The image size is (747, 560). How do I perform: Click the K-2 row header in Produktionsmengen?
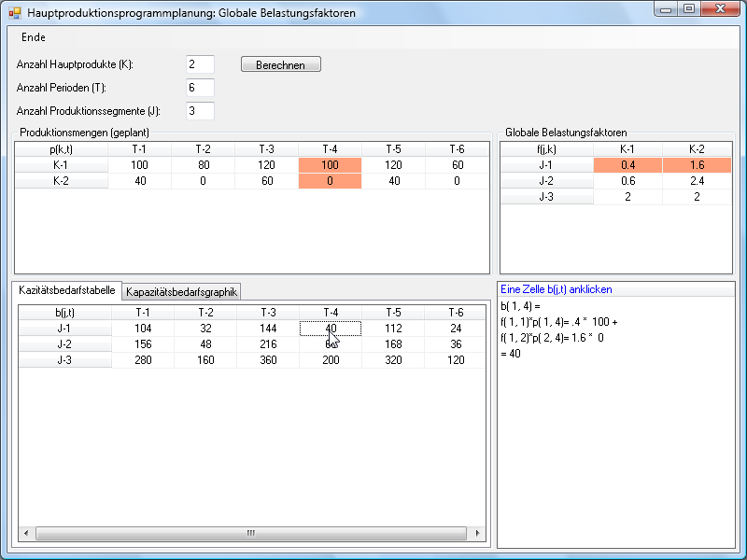point(62,181)
